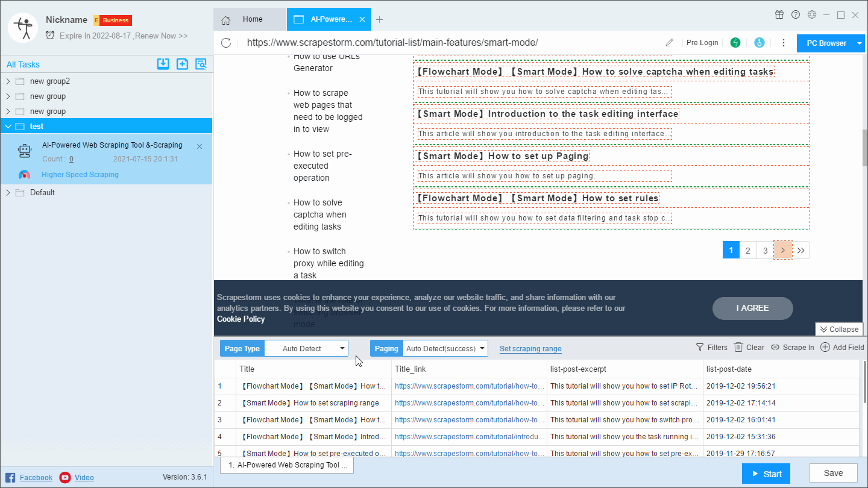This screenshot has height=488, width=868.
Task: Open the three-dot more options menu
Action: click(784, 43)
